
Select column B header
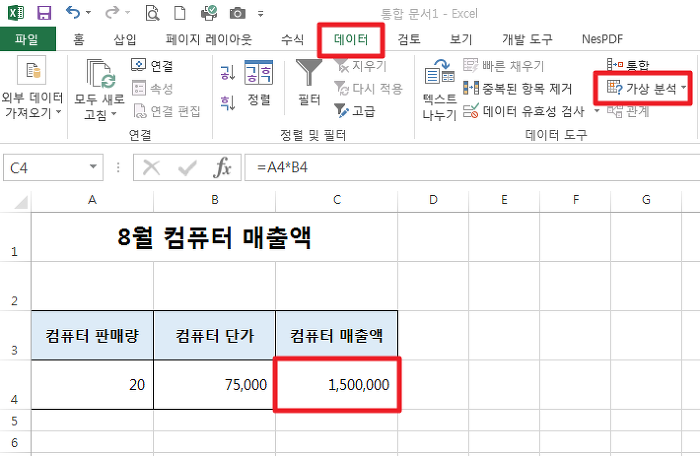[214, 201]
